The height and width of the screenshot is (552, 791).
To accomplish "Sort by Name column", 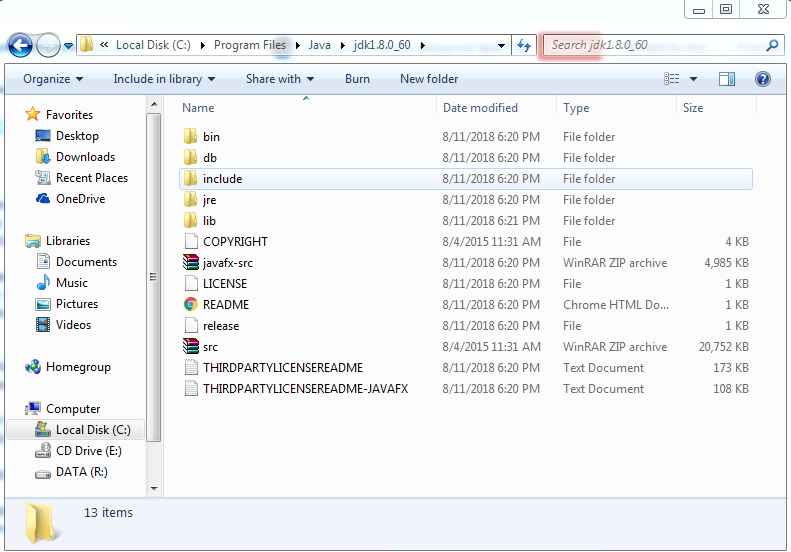I will [x=198, y=108].
